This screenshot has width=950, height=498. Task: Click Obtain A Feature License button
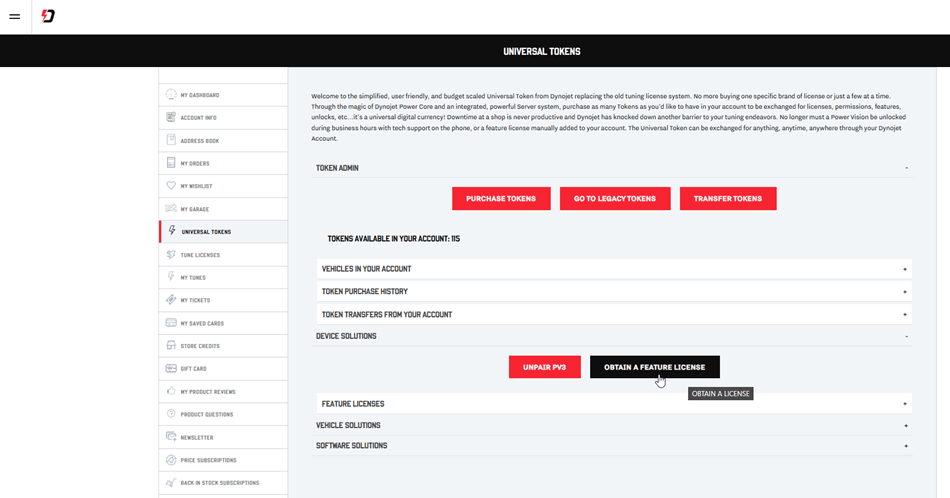tap(655, 367)
